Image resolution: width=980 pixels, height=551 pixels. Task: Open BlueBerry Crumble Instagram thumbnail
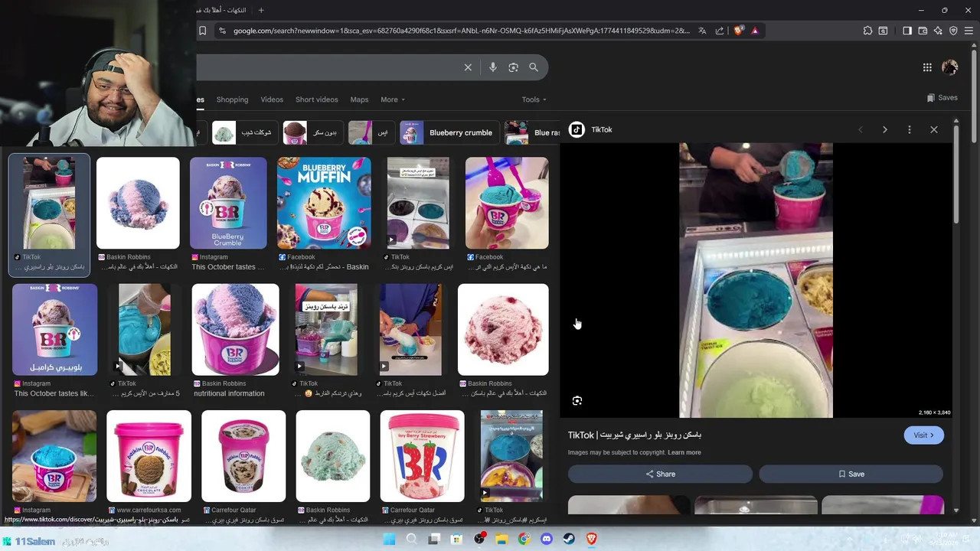(228, 204)
